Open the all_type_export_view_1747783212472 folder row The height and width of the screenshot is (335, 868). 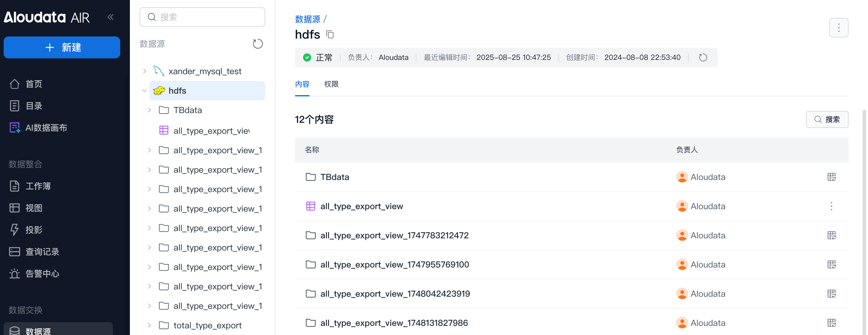[394, 235]
